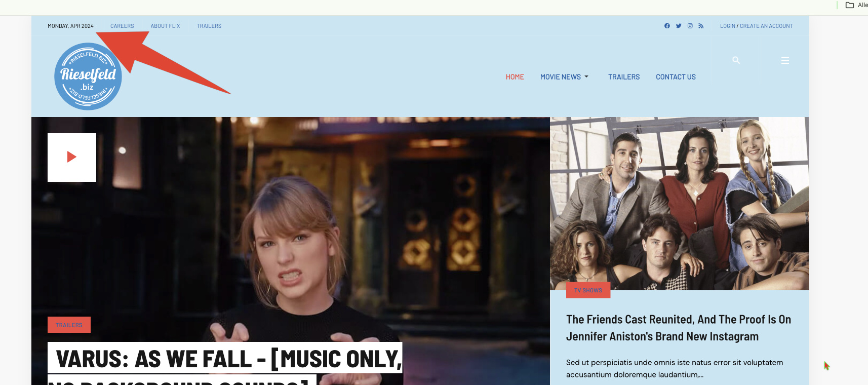This screenshot has height=385, width=868.
Task: Select the TV Shows category tag
Action: 588,290
